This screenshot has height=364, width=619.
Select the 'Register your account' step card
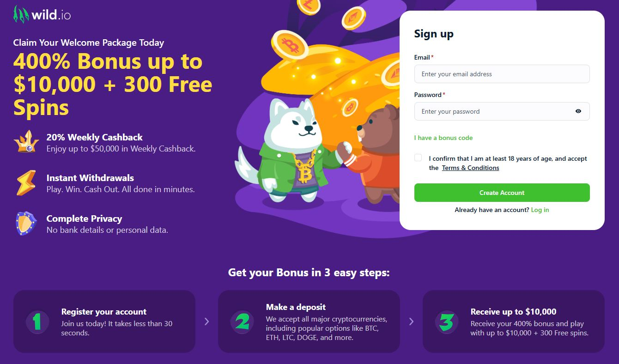(x=104, y=322)
